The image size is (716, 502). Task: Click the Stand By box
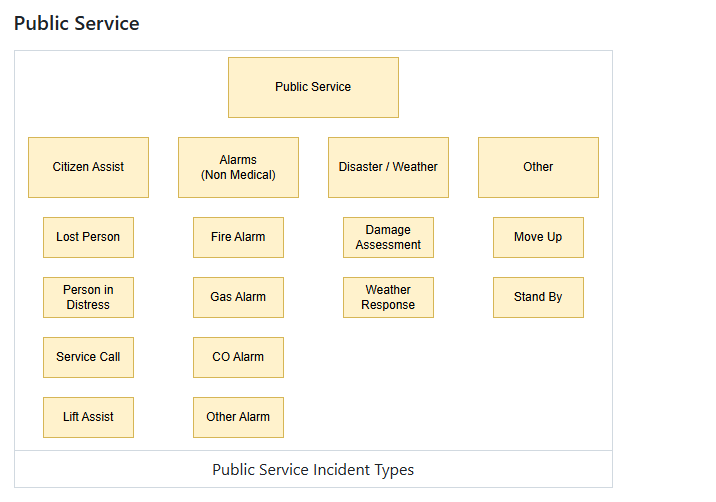click(538, 297)
